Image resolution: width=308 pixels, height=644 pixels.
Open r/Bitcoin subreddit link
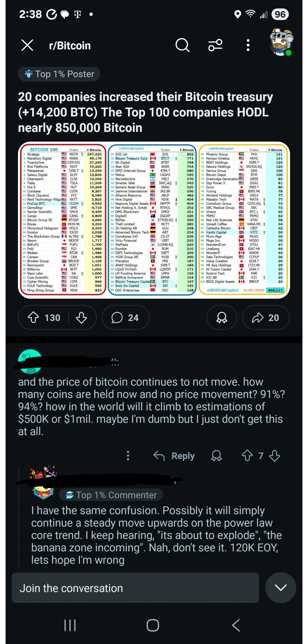point(70,45)
